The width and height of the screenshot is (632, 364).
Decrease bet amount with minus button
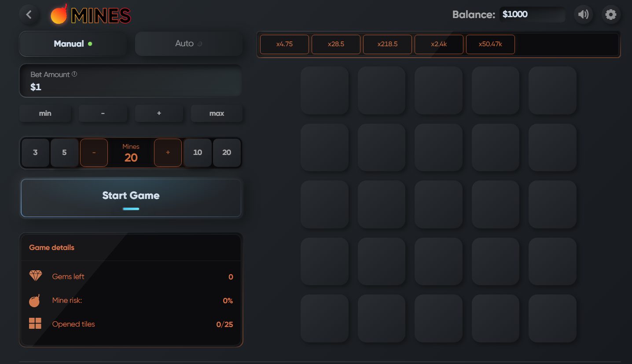point(103,113)
